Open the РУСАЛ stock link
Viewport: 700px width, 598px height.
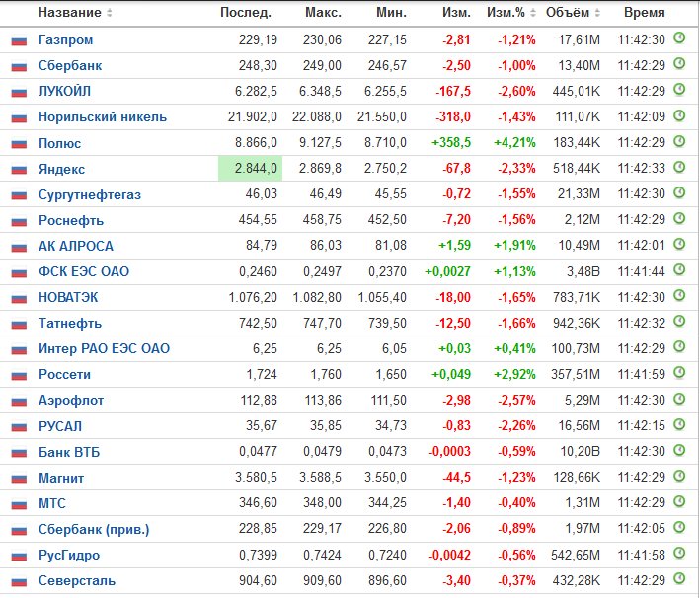pyautogui.click(x=60, y=426)
